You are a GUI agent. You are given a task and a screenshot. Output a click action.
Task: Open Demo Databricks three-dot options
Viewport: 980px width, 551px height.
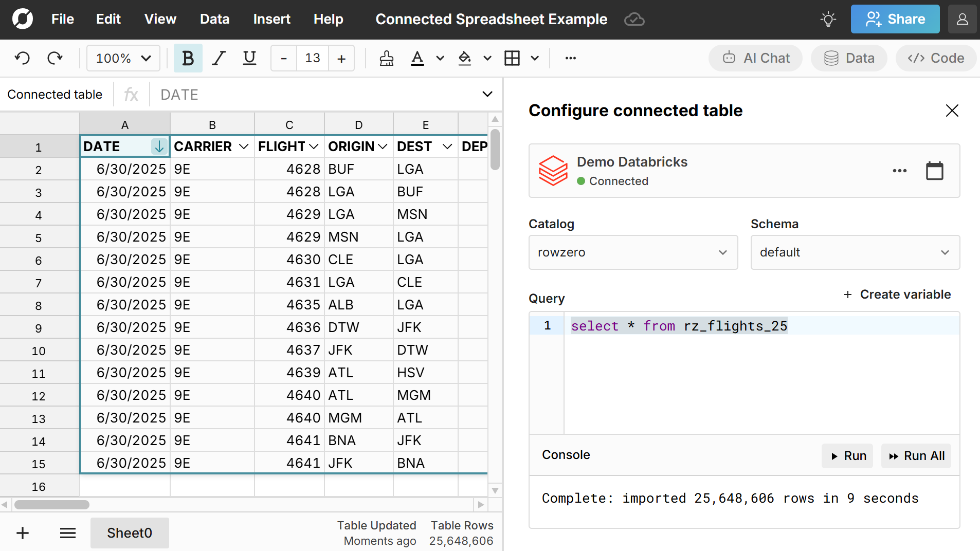pyautogui.click(x=899, y=171)
